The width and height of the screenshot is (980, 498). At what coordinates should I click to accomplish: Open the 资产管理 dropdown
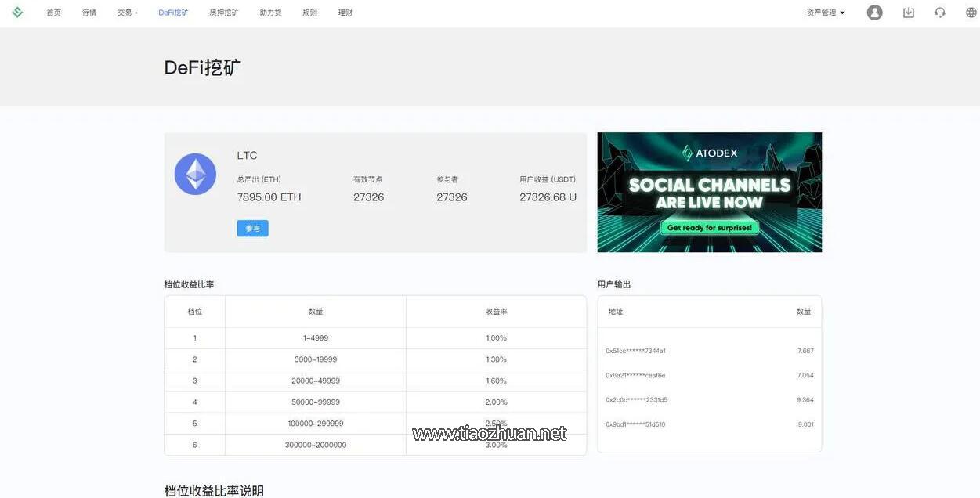point(826,13)
